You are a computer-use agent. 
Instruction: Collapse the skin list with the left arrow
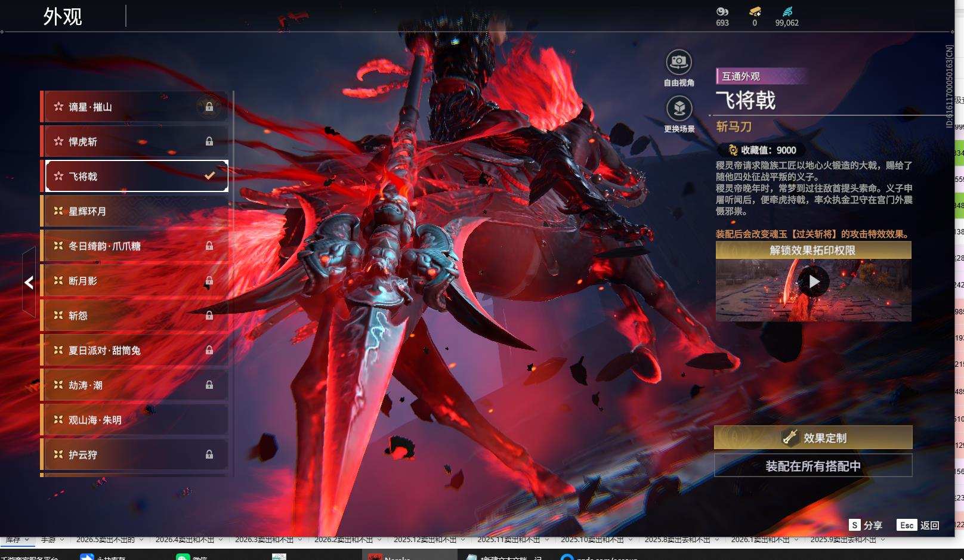point(29,282)
